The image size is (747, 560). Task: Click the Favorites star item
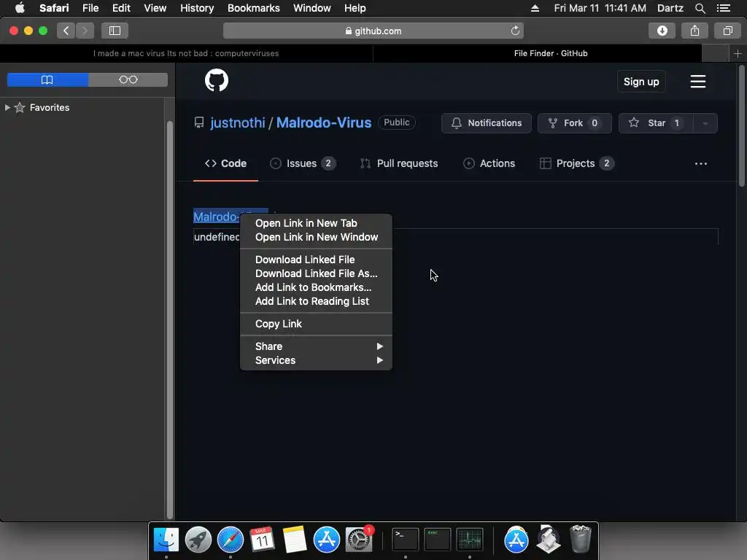click(x=42, y=108)
